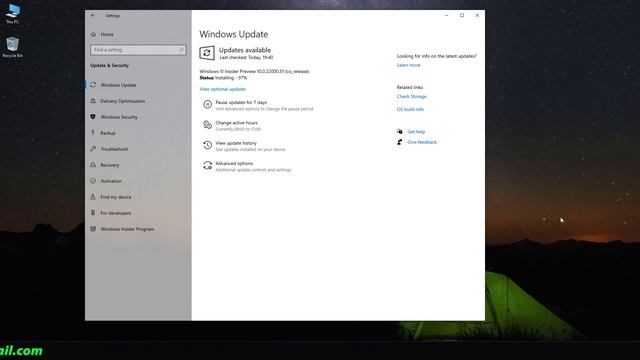Image resolution: width=640 pixels, height=360 pixels.
Task: Minimize the Settings window
Action: (x=447, y=16)
